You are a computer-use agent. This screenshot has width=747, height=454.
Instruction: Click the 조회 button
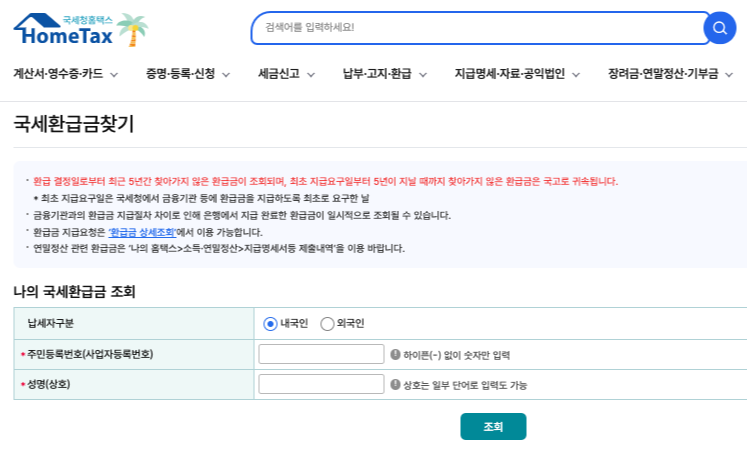[x=493, y=426]
